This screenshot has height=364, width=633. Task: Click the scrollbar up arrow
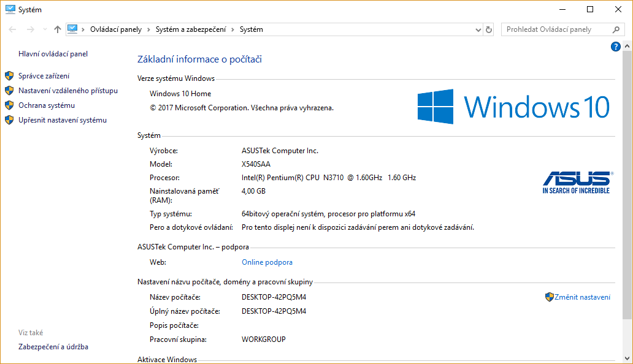point(627,47)
